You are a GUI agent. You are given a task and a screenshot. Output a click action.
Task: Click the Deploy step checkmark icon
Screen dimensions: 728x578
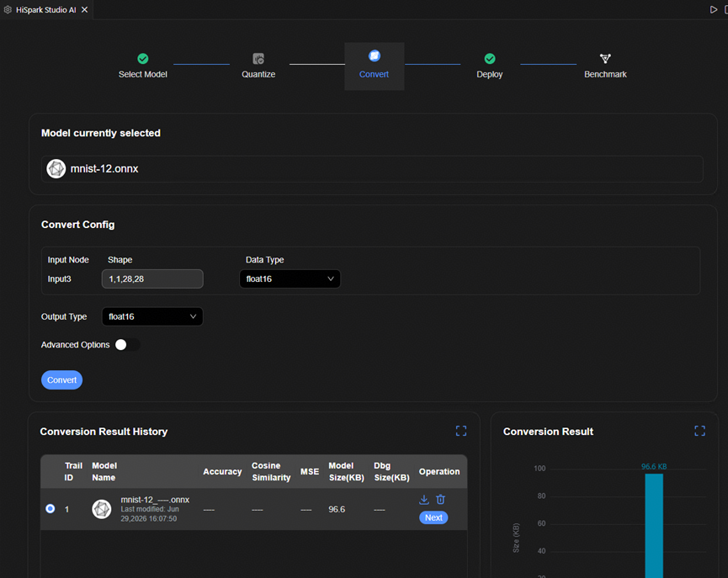click(489, 59)
